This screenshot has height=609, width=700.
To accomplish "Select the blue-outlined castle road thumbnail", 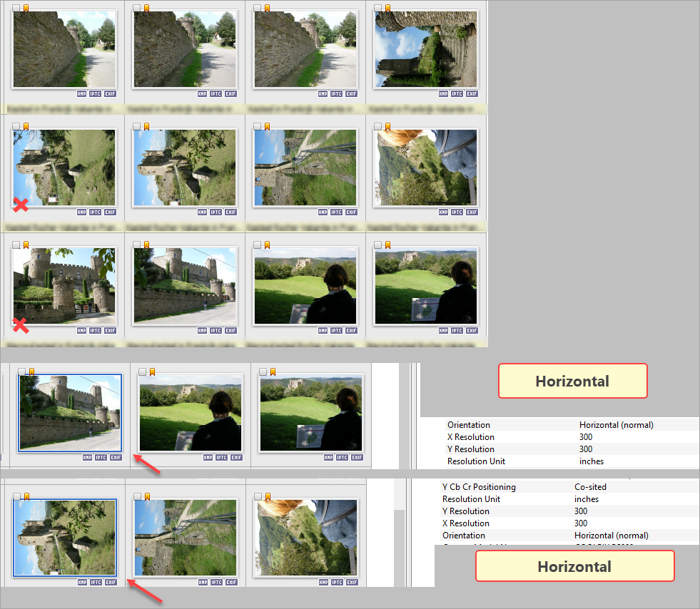I will coord(70,412).
